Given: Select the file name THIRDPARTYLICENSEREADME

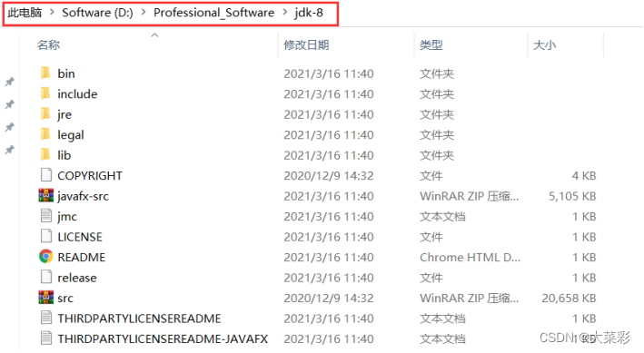Looking at the screenshot, I should [139, 319].
